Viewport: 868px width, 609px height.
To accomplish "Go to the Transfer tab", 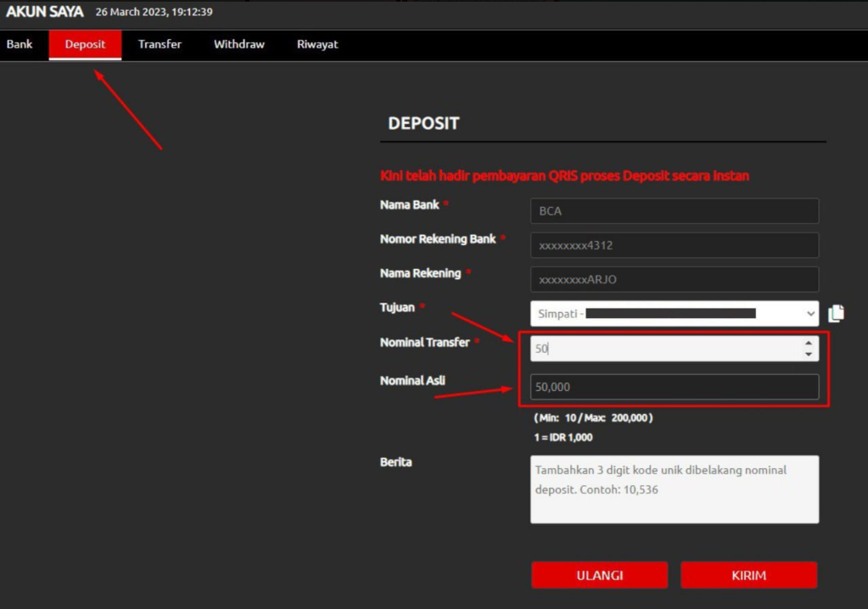I will (x=160, y=44).
